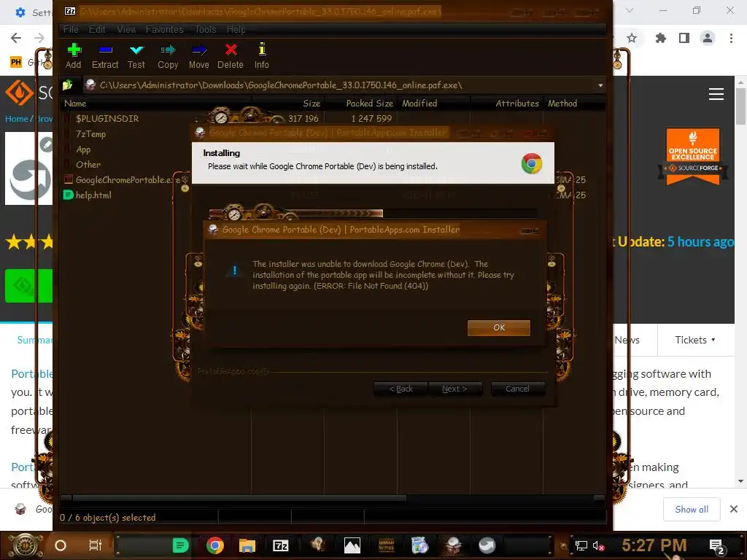Click the PortableApps installer taskbar icon
Viewport: 747px width, 560px height.
click(453, 545)
